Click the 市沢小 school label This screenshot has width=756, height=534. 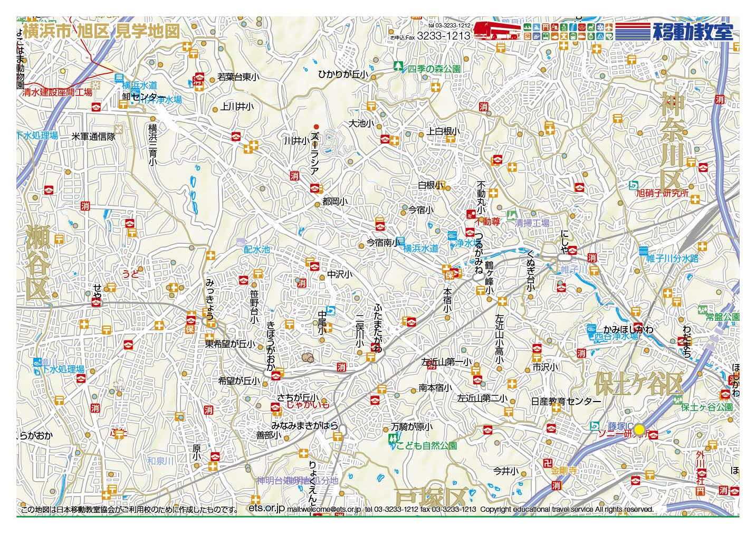point(545,367)
